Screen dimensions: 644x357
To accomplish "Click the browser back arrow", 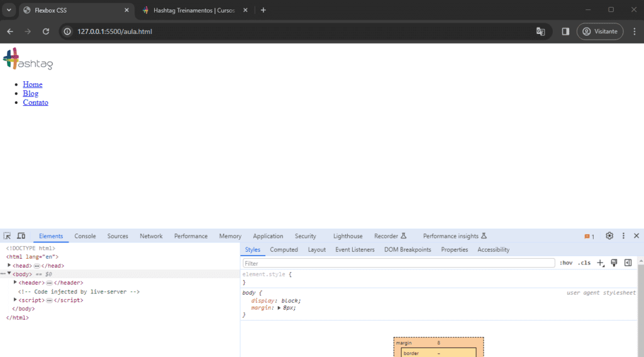I will (x=10, y=31).
